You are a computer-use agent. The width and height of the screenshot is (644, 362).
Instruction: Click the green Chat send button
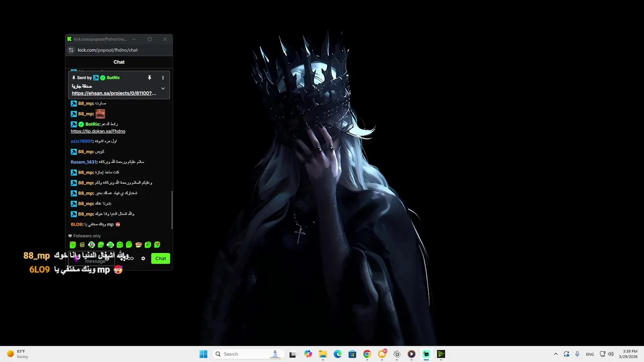pos(160,258)
